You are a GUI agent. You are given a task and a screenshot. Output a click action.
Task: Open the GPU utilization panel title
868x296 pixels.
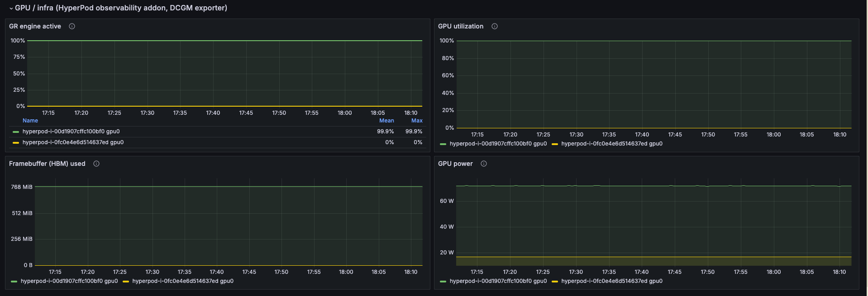[x=461, y=26]
